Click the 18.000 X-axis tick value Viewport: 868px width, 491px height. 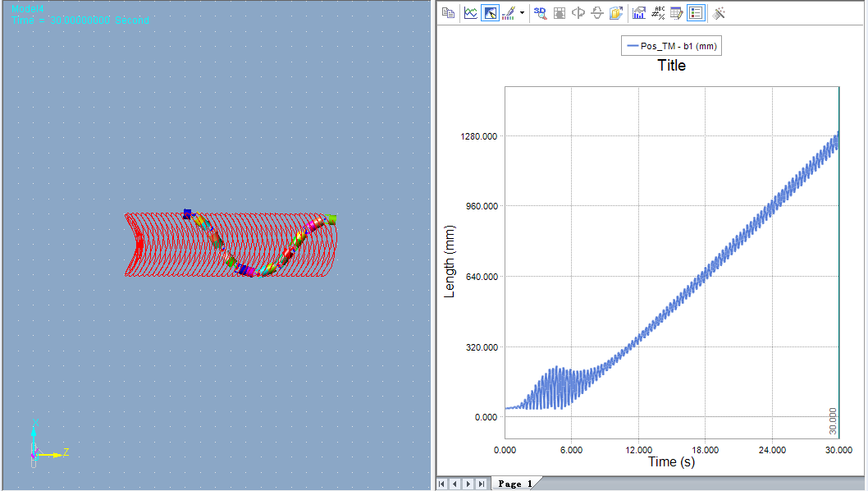(x=706, y=450)
